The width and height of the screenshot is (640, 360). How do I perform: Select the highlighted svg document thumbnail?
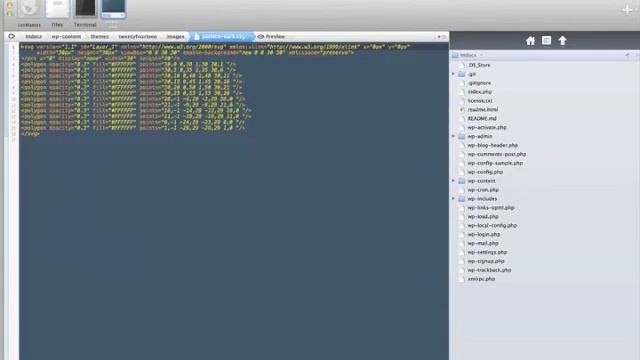pos(113,9)
